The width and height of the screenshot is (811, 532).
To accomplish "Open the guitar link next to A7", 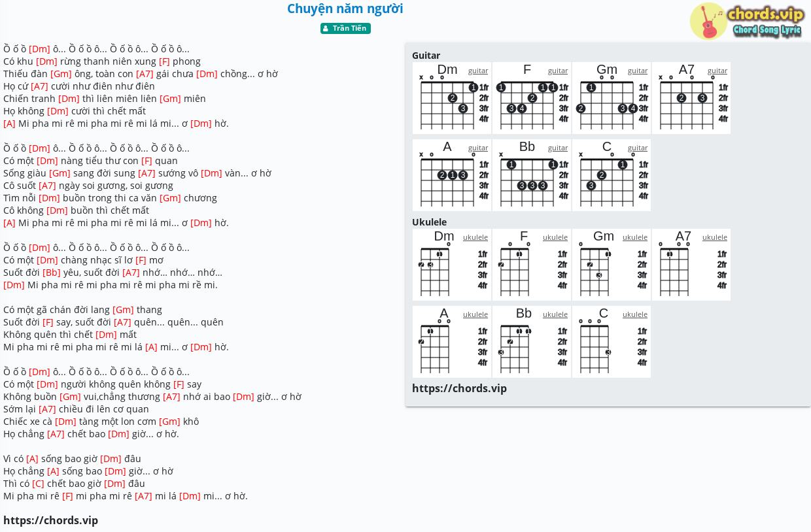I will coord(717,71).
